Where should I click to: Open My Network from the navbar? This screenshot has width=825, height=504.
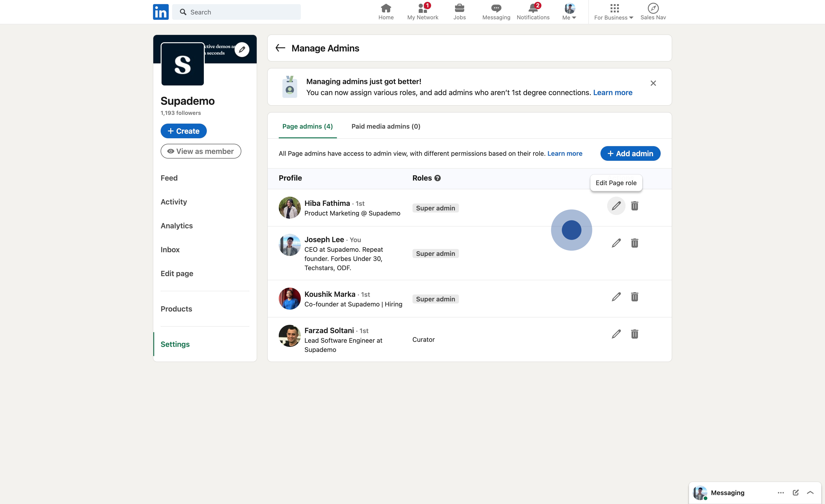[x=423, y=12]
